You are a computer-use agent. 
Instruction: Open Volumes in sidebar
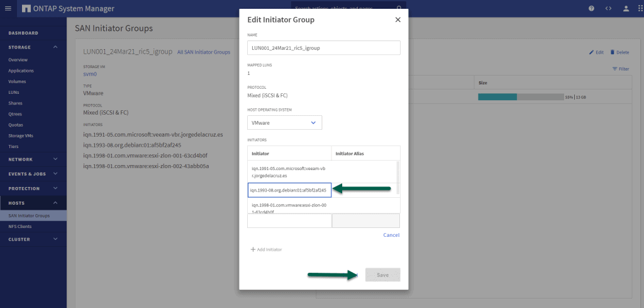pos(17,81)
